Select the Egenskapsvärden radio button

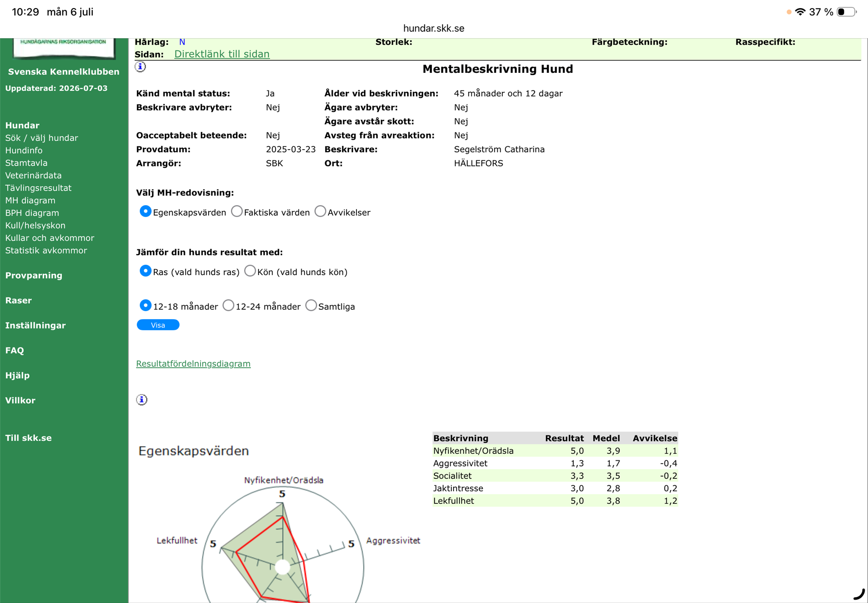tap(145, 211)
